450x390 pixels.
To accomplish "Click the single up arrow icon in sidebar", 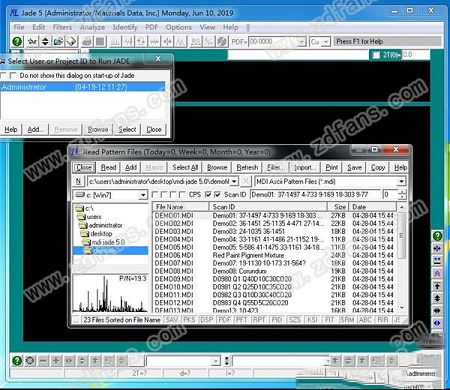I will [437, 286].
